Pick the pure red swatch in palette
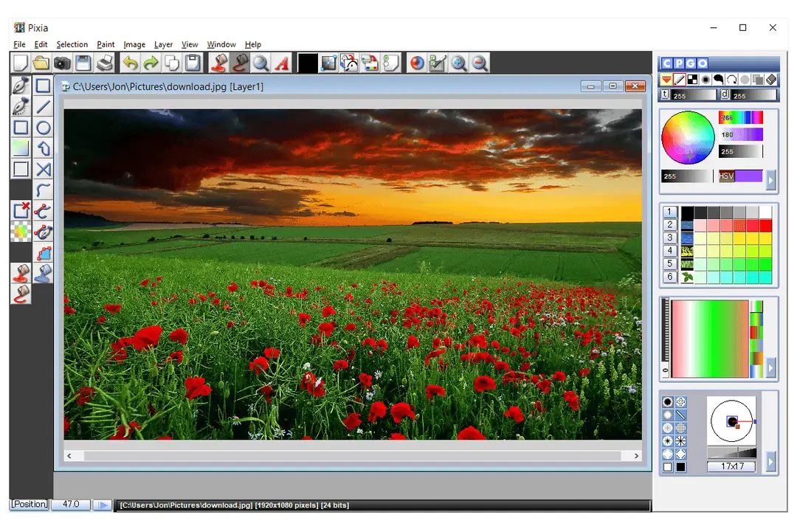 765,226
